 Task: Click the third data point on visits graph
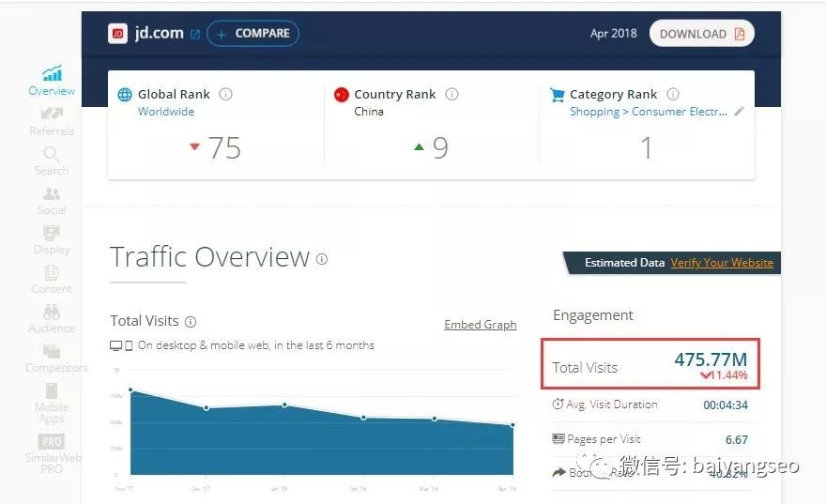coord(284,405)
